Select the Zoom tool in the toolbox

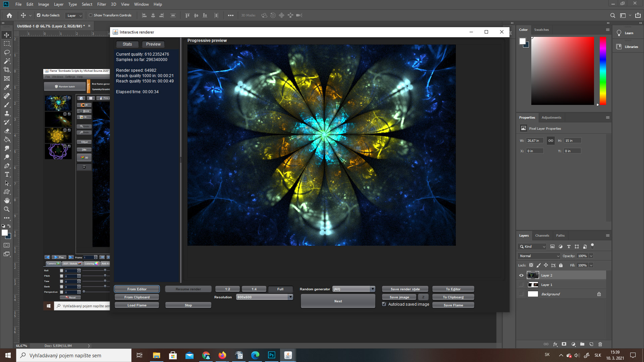7,209
